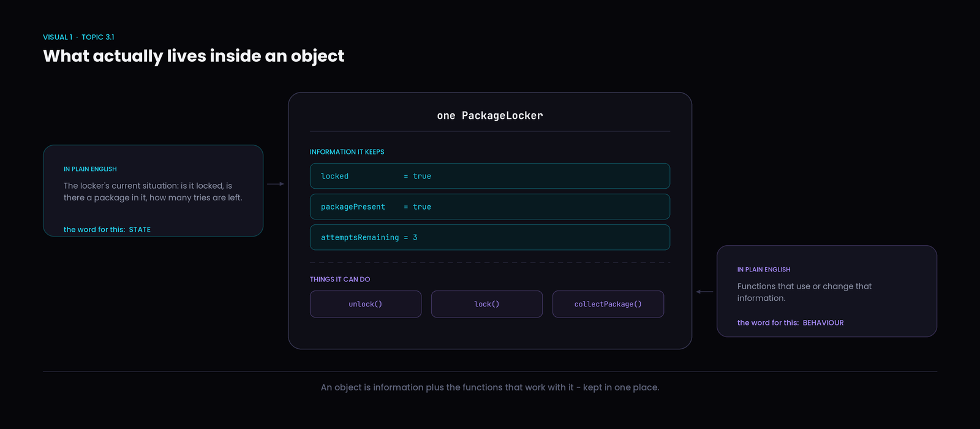The height and width of the screenshot is (429, 980).
Task: Click the lock() method button
Action: click(487, 304)
